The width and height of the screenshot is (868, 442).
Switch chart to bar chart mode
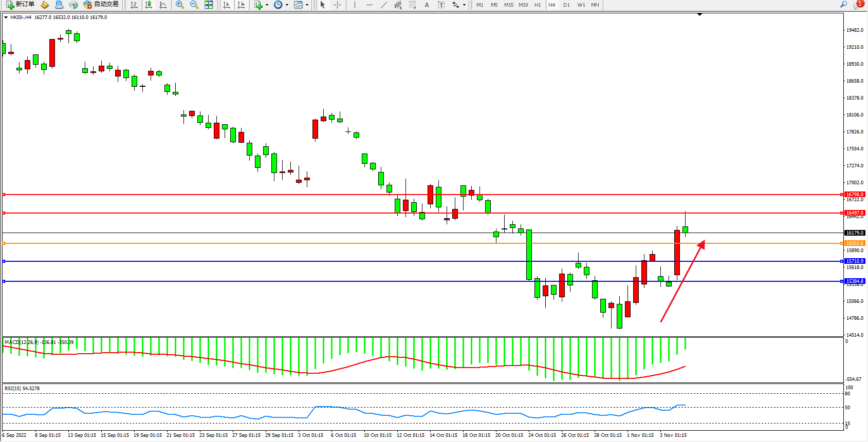pyautogui.click(x=134, y=5)
